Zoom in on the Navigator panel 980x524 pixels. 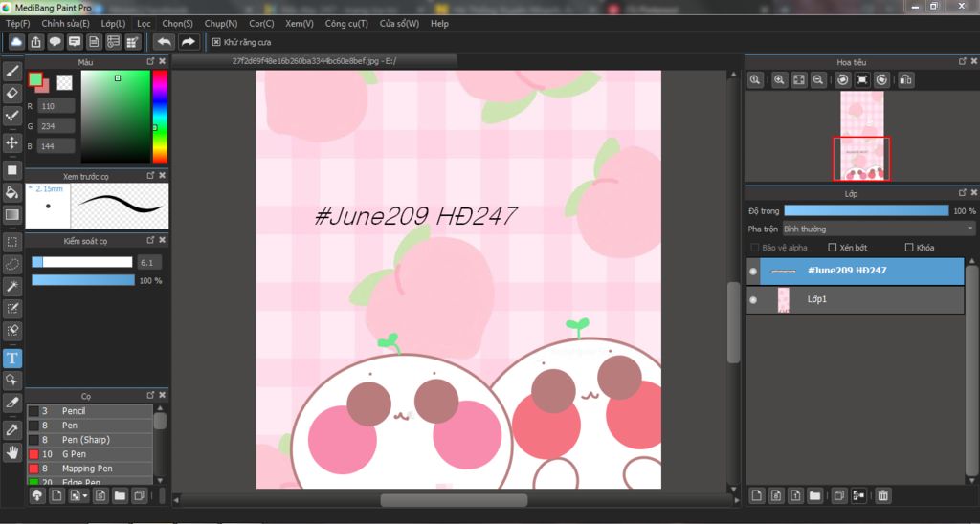779,80
